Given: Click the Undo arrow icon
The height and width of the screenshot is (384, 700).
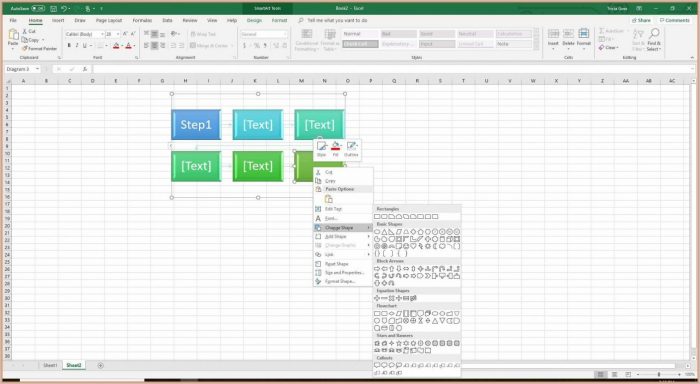Looking at the screenshot, I should [x=64, y=8].
